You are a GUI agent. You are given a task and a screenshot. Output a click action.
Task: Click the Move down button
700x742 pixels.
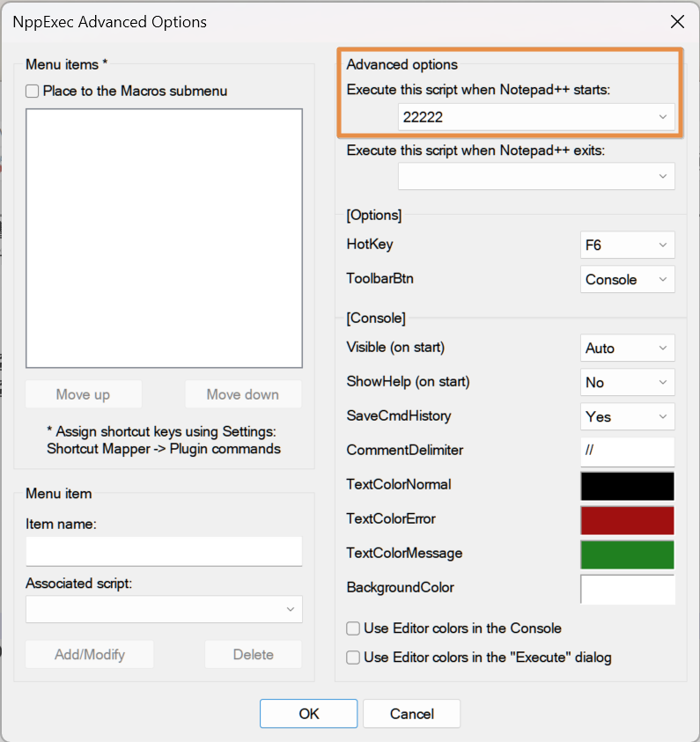coord(243,394)
